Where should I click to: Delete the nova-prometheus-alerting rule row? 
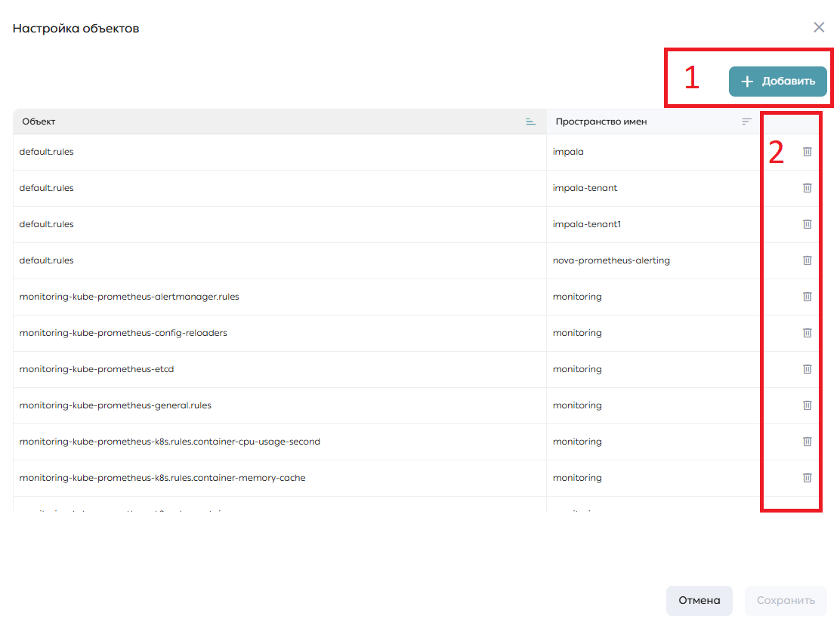(807, 260)
